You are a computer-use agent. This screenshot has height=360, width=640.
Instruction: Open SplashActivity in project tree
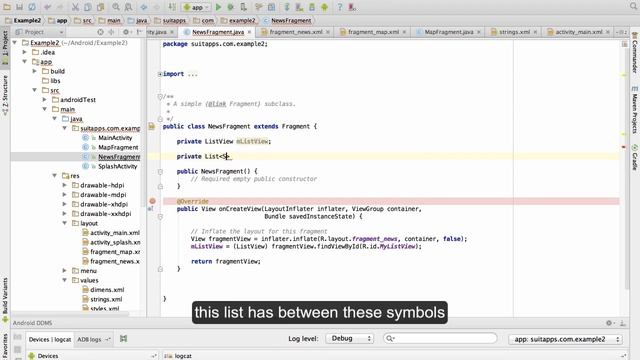[118, 166]
